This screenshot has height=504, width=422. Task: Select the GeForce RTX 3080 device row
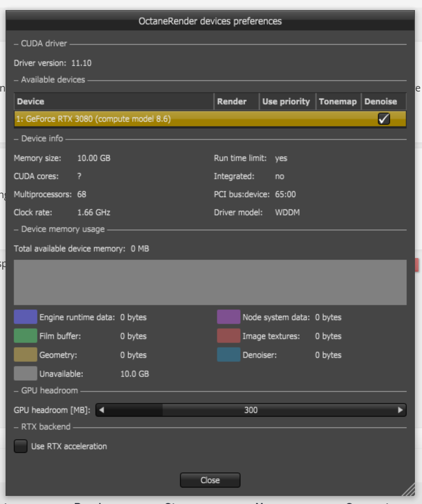[x=151, y=119]
